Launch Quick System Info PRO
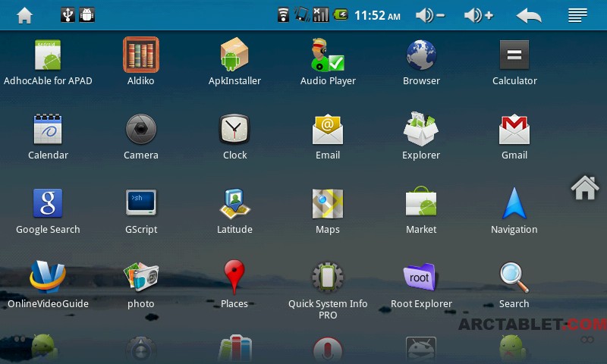This screenshot has height=364, width=607. pos(328,277)
